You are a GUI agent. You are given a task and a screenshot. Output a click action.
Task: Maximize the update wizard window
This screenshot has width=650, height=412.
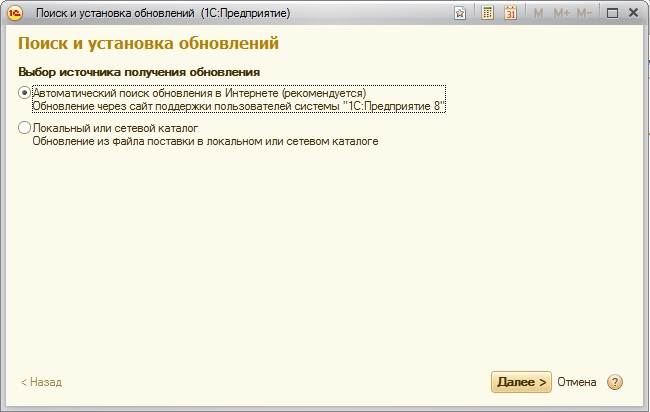(612, 14)
